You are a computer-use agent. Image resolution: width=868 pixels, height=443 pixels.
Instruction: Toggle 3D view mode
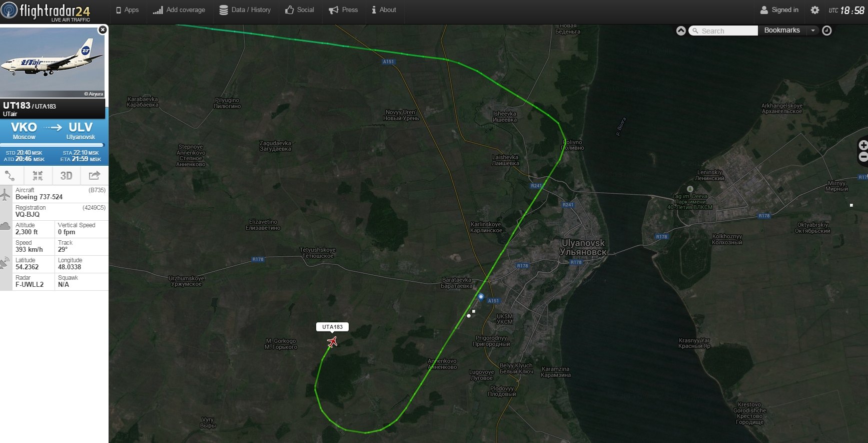click(66, 176)
